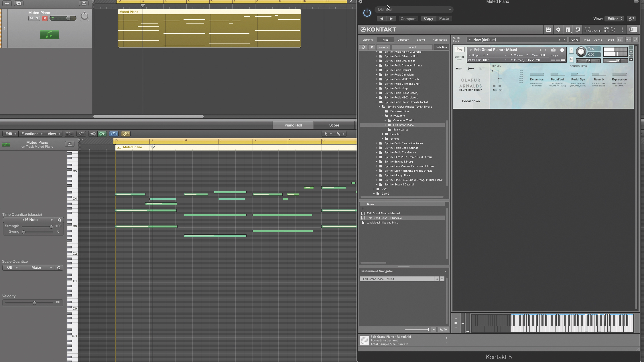Collapse Spitfire Audio Olafur Arnalds Toolkit folder
Viewport: 644px width, 362px height.
click(377, 102)
